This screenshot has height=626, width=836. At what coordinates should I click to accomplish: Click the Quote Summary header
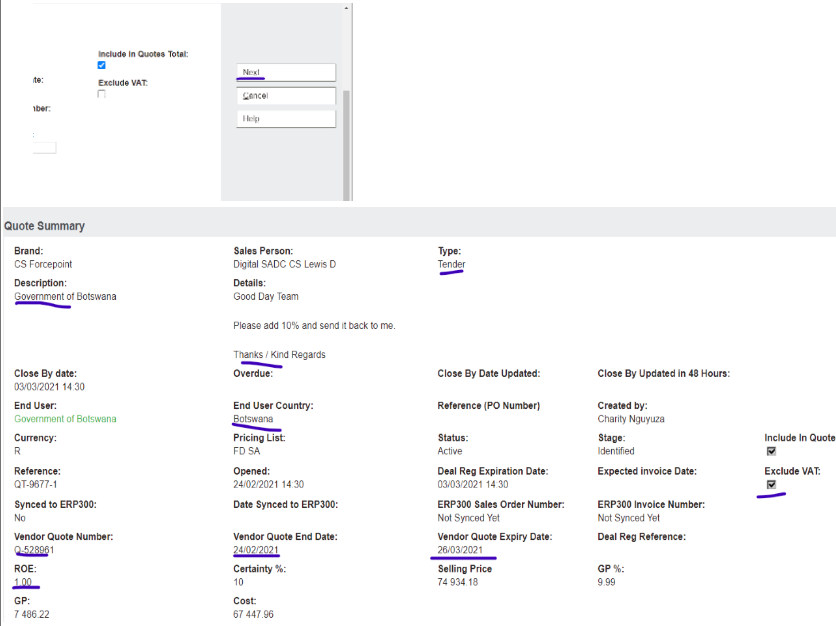coord(45,226)
